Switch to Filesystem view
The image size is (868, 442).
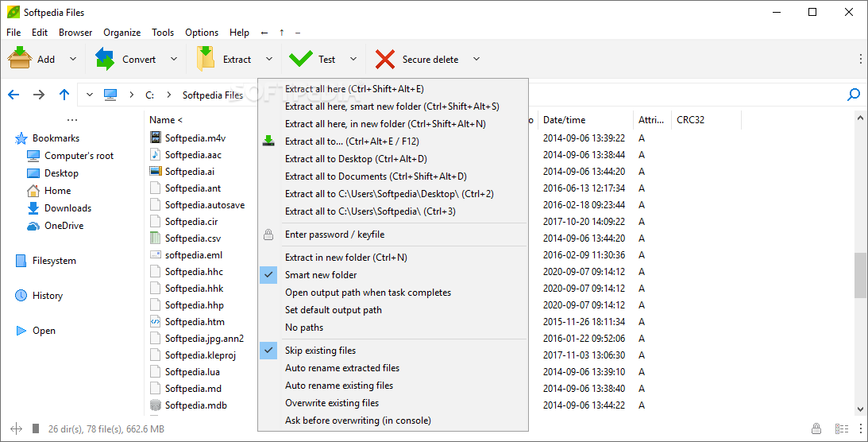[x=54, y=261]
